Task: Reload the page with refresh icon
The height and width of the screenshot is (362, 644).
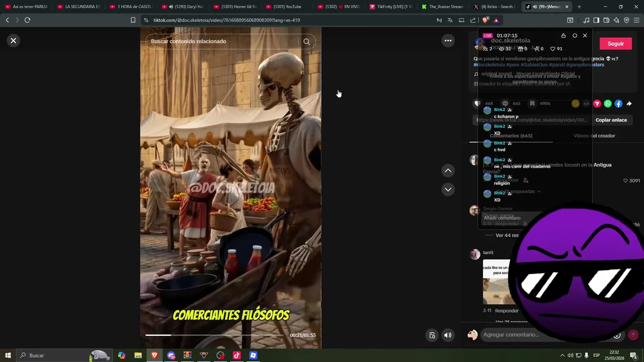Action: [x=27, y=20]
